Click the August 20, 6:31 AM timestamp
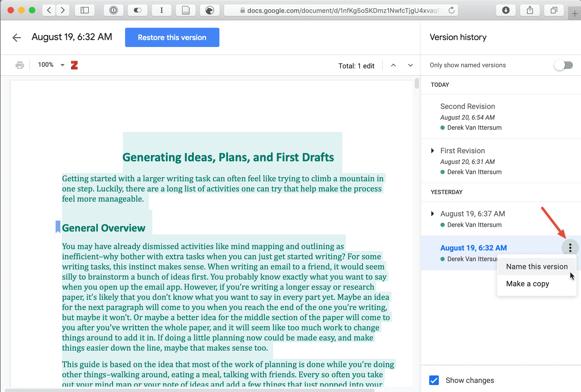Screen dimensions: 581x392 467,162
